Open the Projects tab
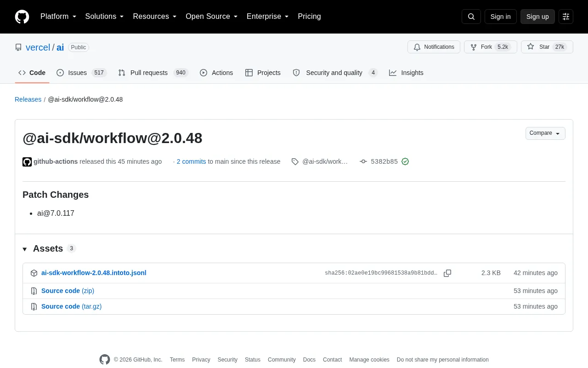588x368 pixels. click(x=263, y=73)
